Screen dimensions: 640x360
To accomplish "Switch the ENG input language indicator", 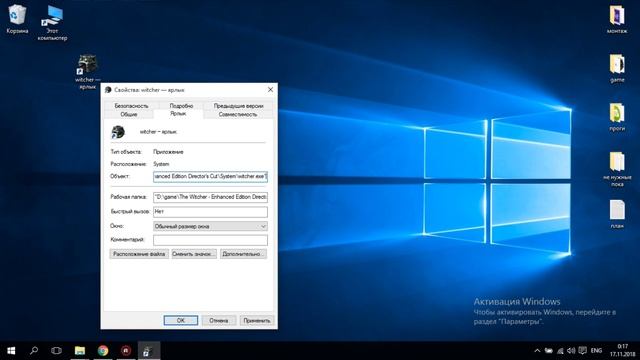I will point(596,351).
